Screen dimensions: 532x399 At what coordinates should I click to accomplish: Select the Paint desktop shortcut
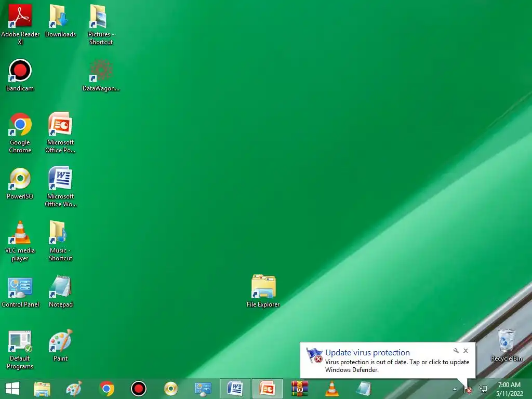[60, 345]
